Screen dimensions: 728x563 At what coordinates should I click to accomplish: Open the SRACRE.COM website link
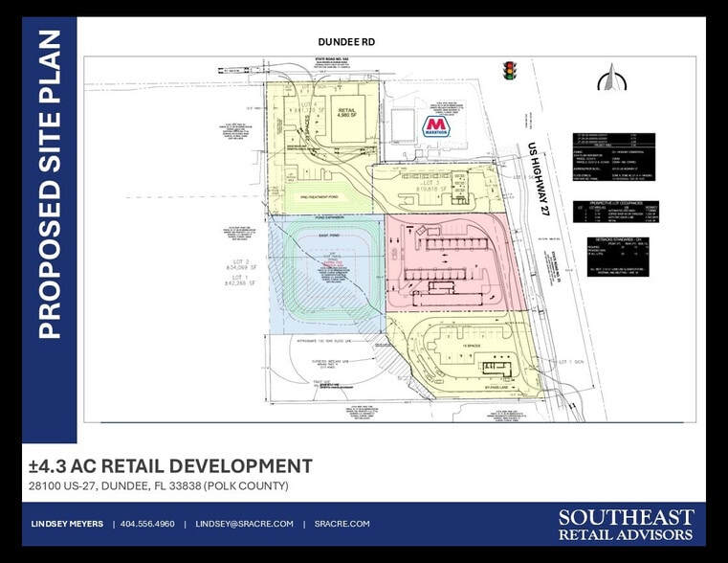point(342,524)
